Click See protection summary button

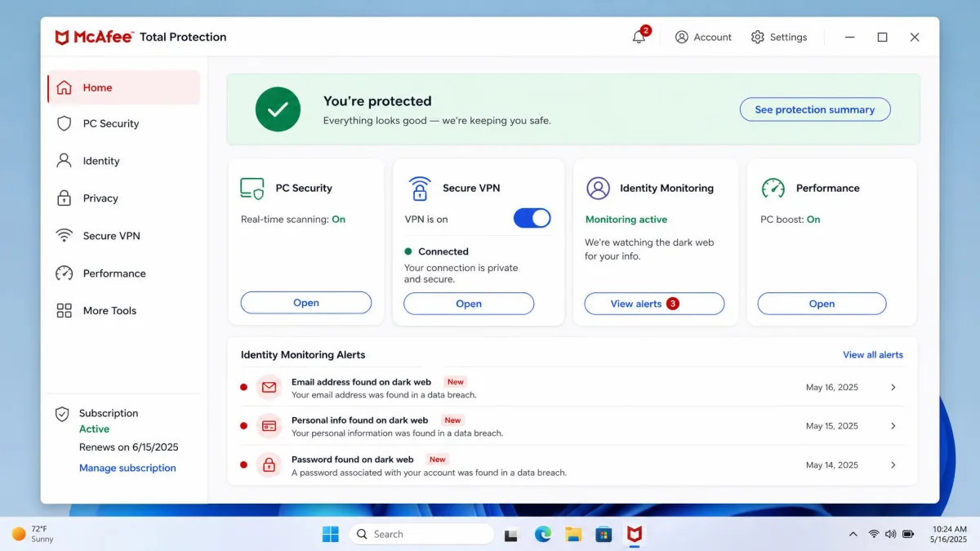(815, 109)
